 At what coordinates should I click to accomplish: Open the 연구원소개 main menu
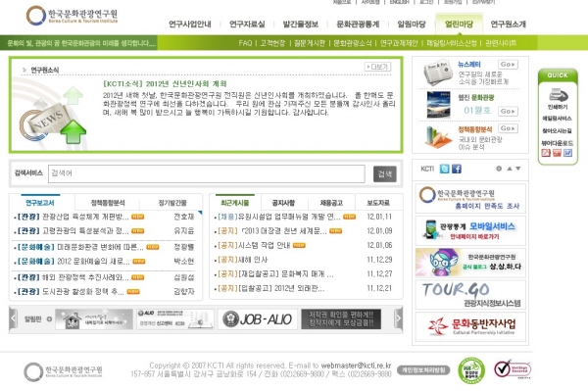tap(508, 24)
